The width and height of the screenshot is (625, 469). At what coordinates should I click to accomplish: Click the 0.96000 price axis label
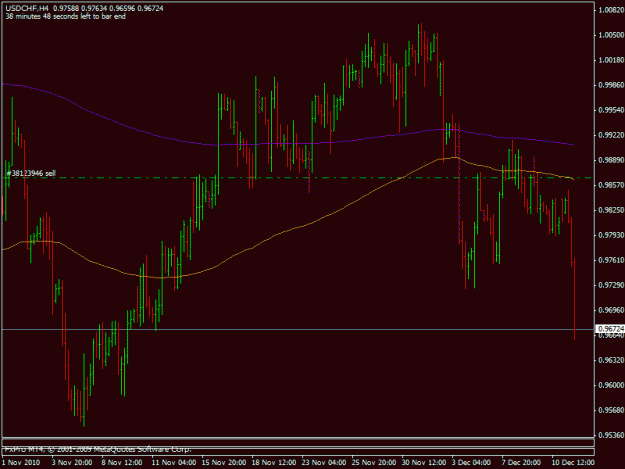pyautogui.click(x=611, y=385)
